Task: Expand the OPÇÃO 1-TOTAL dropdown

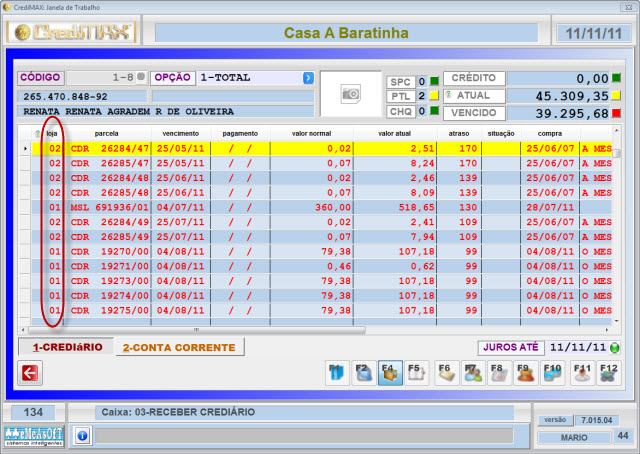Action: (x=308, y=78)
